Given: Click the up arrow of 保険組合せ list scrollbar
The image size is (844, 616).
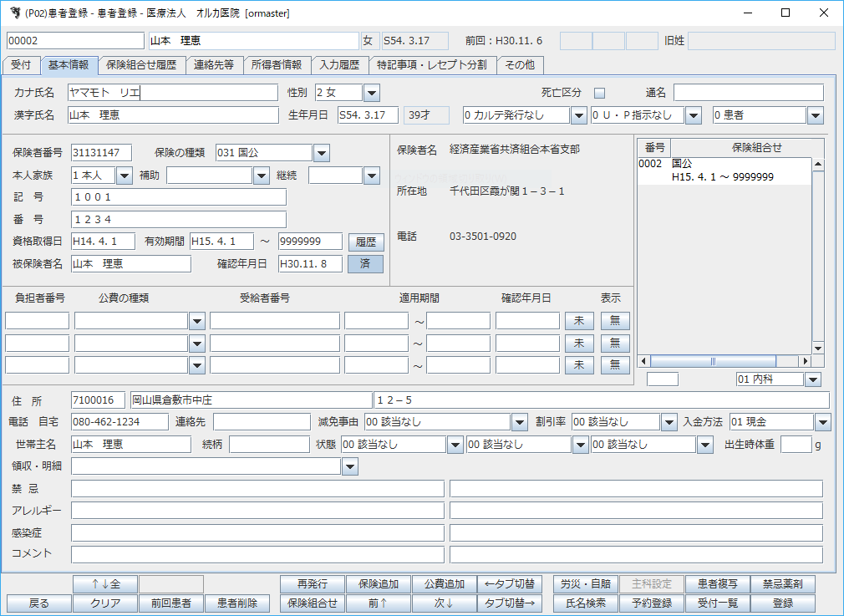Looking at the screenshot, I should 818,164.
